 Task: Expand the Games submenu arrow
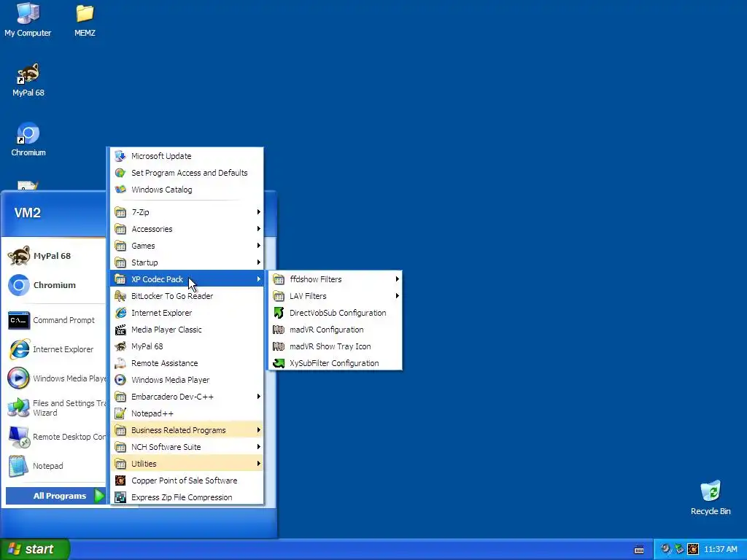point(259,246)
